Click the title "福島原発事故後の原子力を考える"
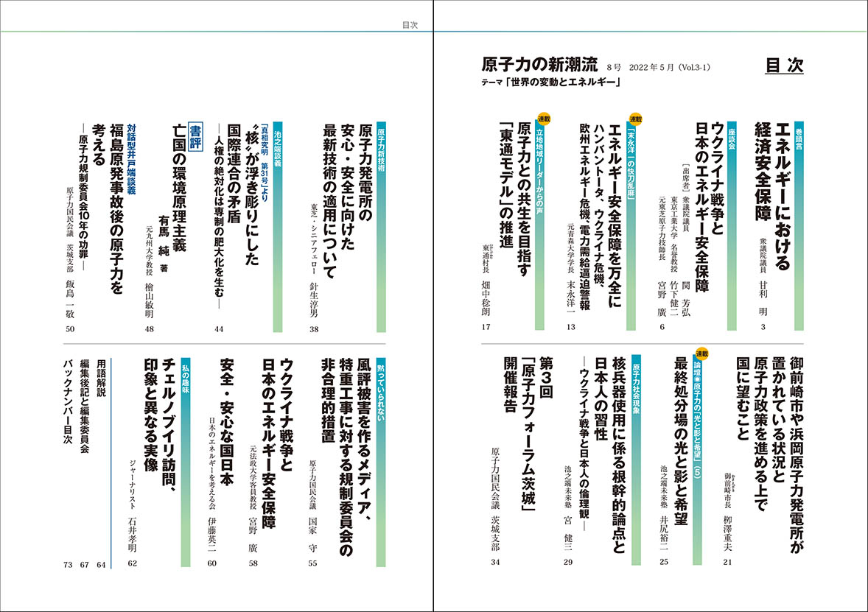 click(108, 208)
